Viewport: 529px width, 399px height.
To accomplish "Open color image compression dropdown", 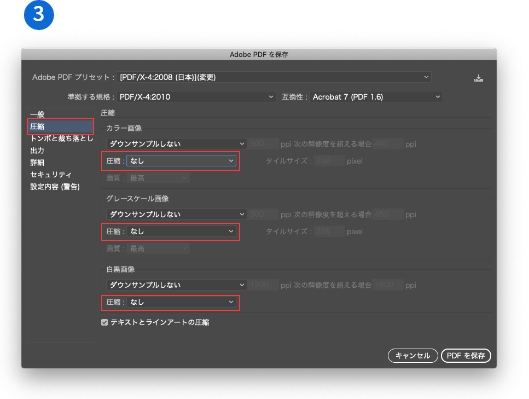I will 181,161.
